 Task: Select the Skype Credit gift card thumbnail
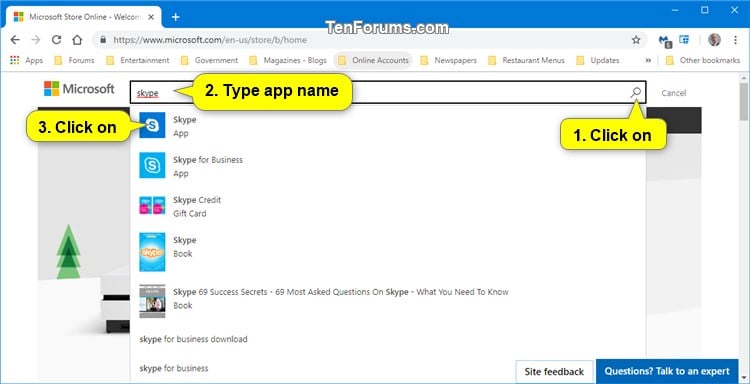coord(152,205)
